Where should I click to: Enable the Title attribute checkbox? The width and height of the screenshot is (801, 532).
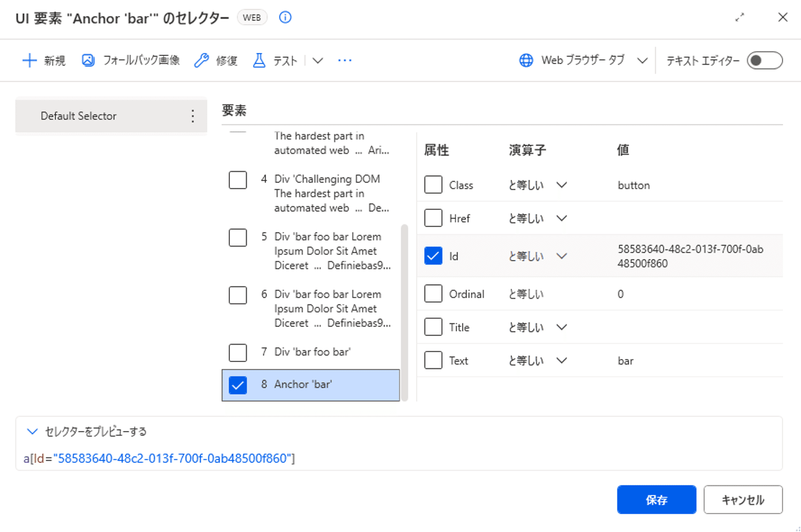[x=433, y=327]
